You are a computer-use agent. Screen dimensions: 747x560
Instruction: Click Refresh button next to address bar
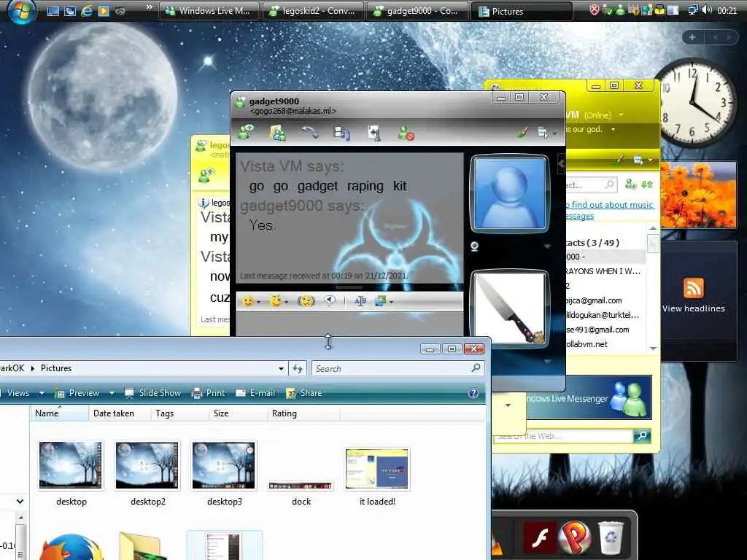298,368
